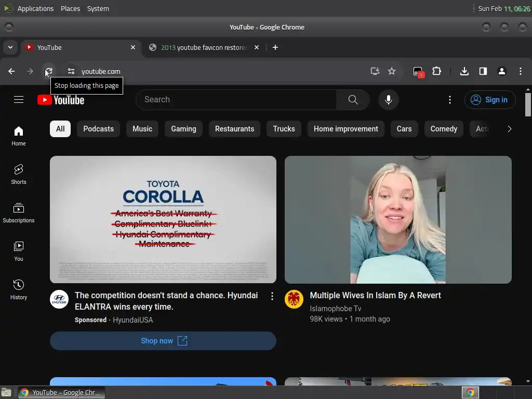Bookmark this page with star icon
This screenshot has height=399, width=532.
pyautogui.click(x=392, y=71)
